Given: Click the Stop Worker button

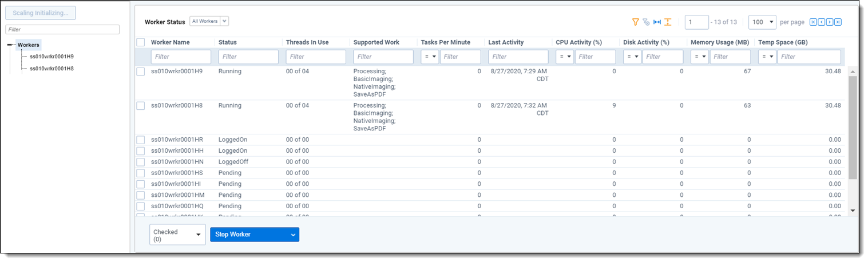Looking at the screenshot, I should click(254, 235).
